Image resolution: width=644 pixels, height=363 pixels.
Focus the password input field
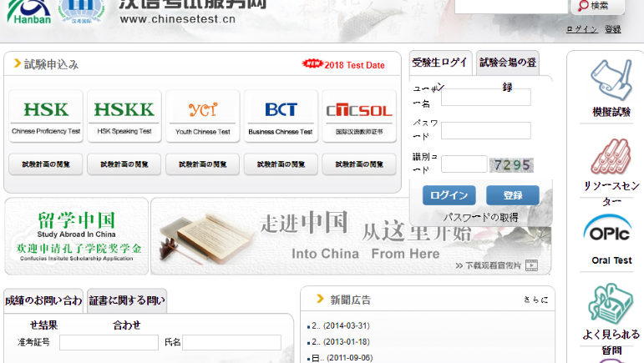pos(486,130)
